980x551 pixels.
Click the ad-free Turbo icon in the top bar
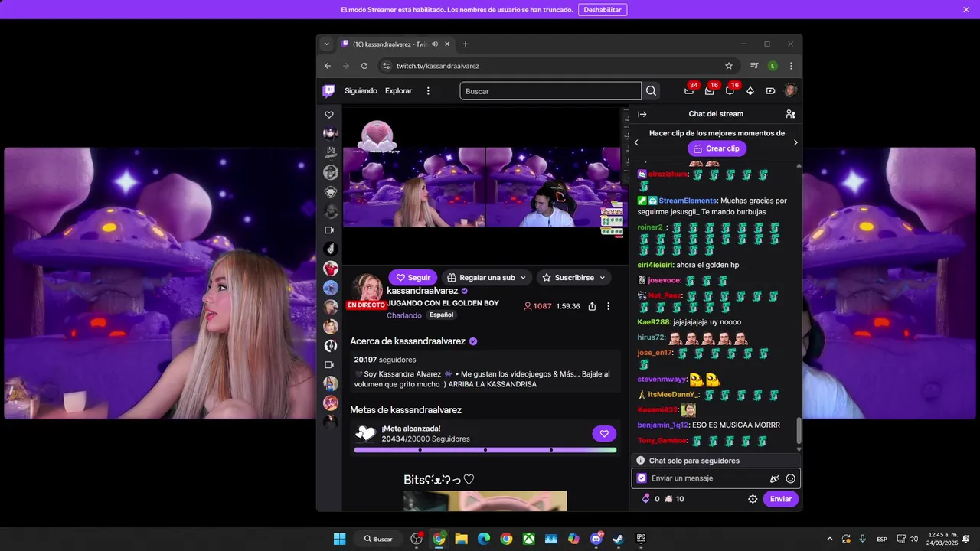point(769,91)
